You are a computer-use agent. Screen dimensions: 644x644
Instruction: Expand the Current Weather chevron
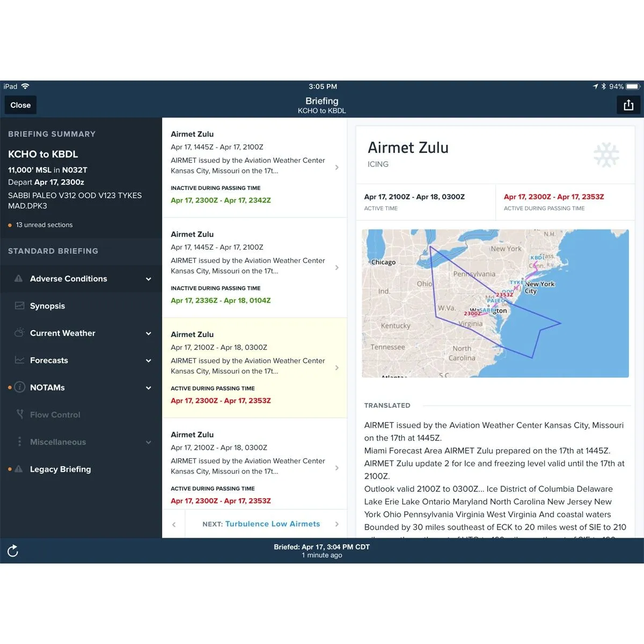[x=149, y=333]
